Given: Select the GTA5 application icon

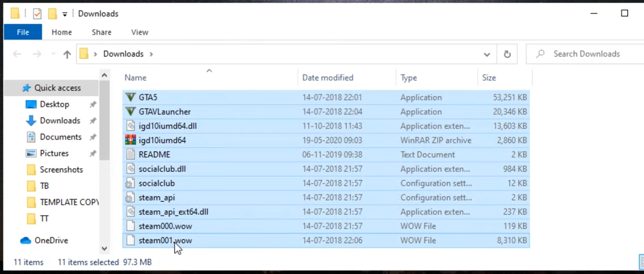Looking at the screenshot, I should click(x=130, y=98).
